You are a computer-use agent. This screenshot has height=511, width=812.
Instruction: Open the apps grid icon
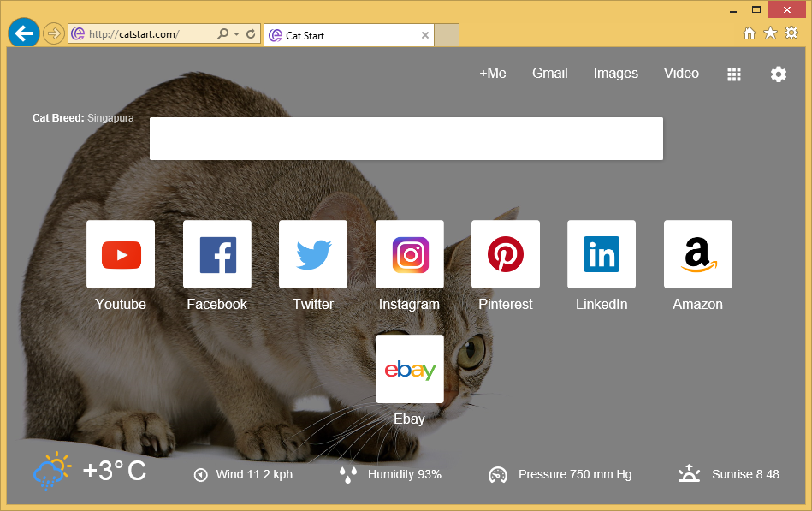(734, 74)
